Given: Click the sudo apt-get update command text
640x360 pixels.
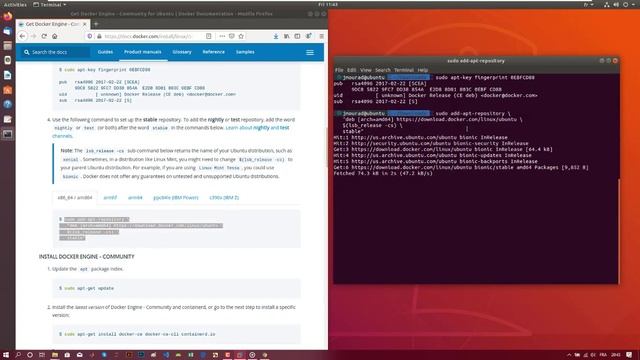Looking at the screenshot, I should (89, 288).
